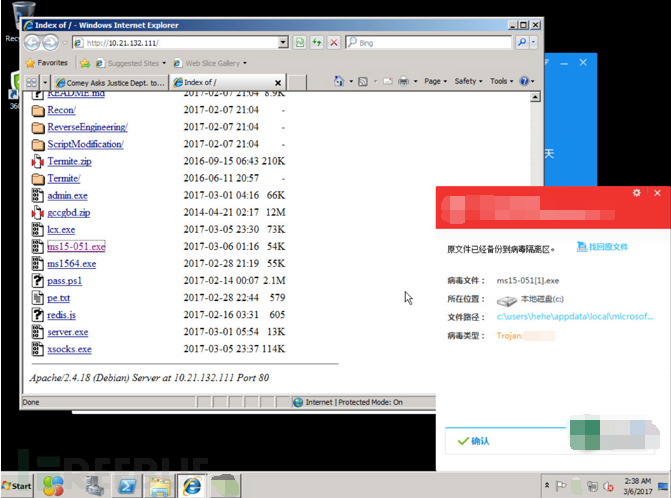Screen dimensions: 671x498
Task: Open the Favorites star button
Action: [x=47, y=63]
